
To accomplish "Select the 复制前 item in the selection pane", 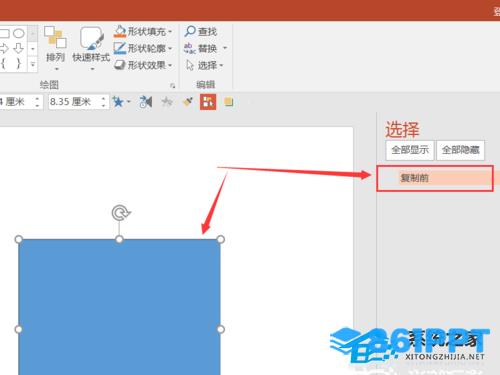I will (x=435, y=178).
